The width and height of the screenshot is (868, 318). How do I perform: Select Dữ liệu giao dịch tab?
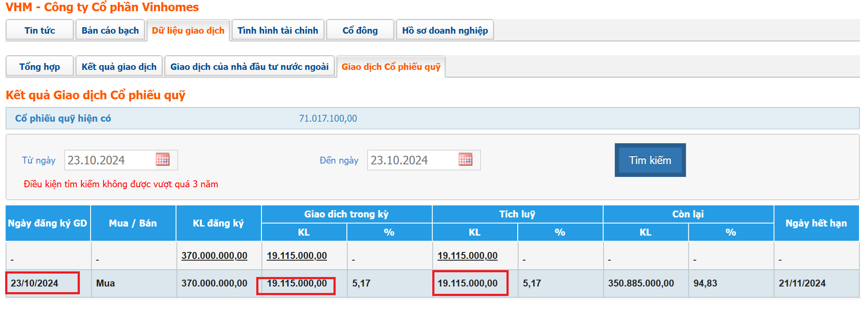pyautogui.click(x=188, y=31)
